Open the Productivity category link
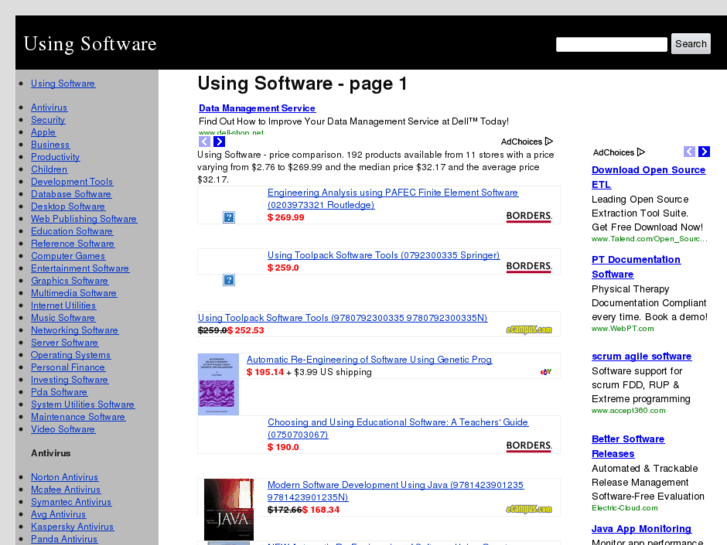Image resolution: width=727 pixels, height=545 pixels. (55, 157)
